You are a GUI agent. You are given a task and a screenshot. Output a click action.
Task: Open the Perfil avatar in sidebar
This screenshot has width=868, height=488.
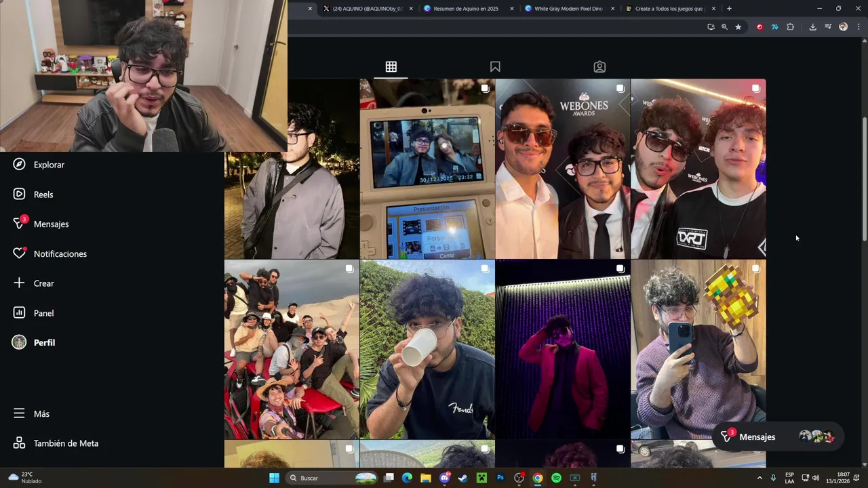[x=19, y=342]
